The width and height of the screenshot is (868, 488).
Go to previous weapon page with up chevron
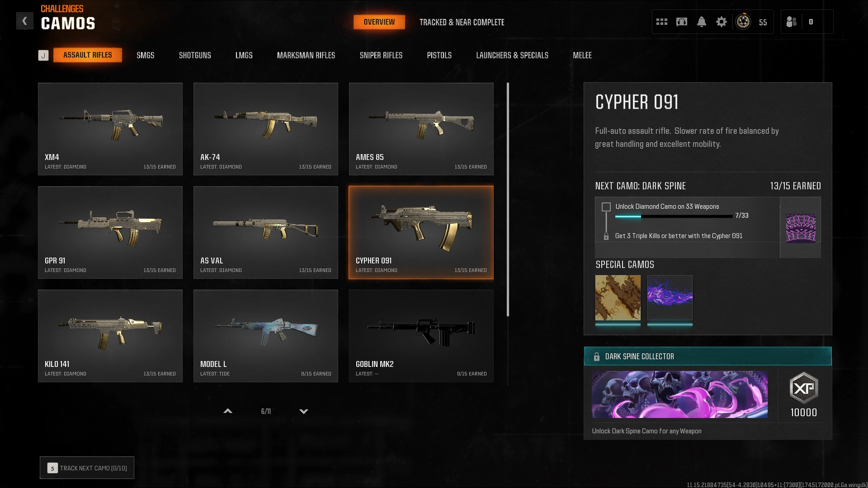pos(228,411)
